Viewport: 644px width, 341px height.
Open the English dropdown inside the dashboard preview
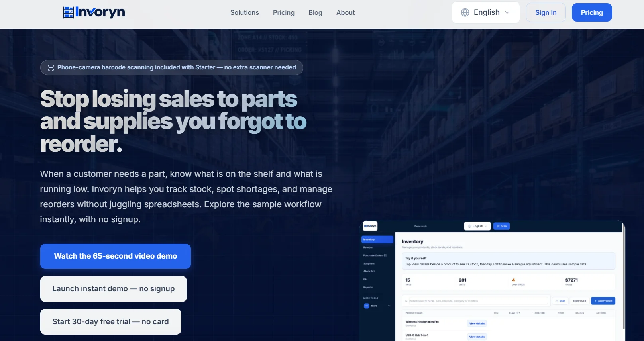(x=477, y=226)
